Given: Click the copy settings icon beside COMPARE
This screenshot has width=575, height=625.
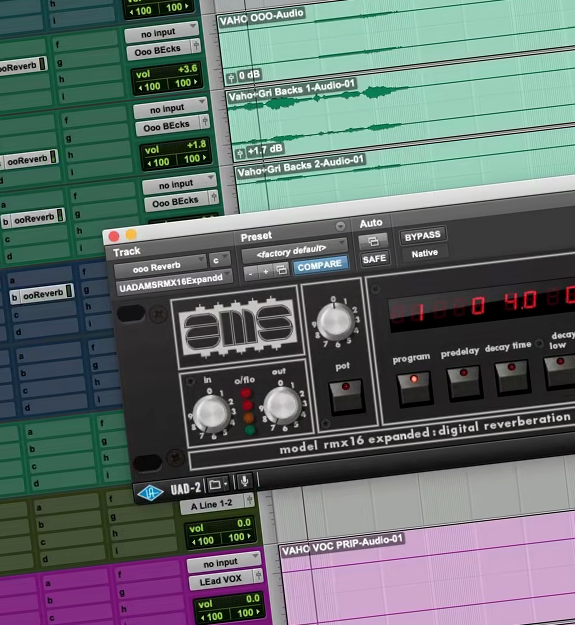Looking at the screenshot, I should coord(281,270).
